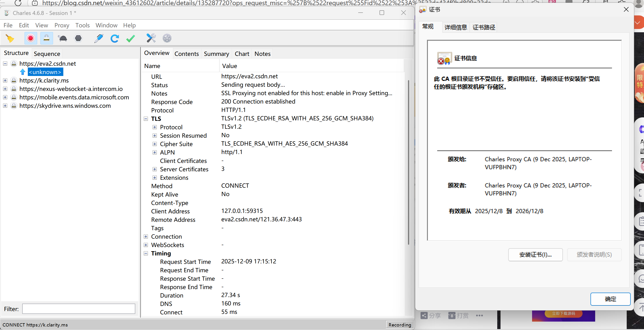644x330 pixels.
Task: Close the 证书 certificate dialog
Action: 626,10
